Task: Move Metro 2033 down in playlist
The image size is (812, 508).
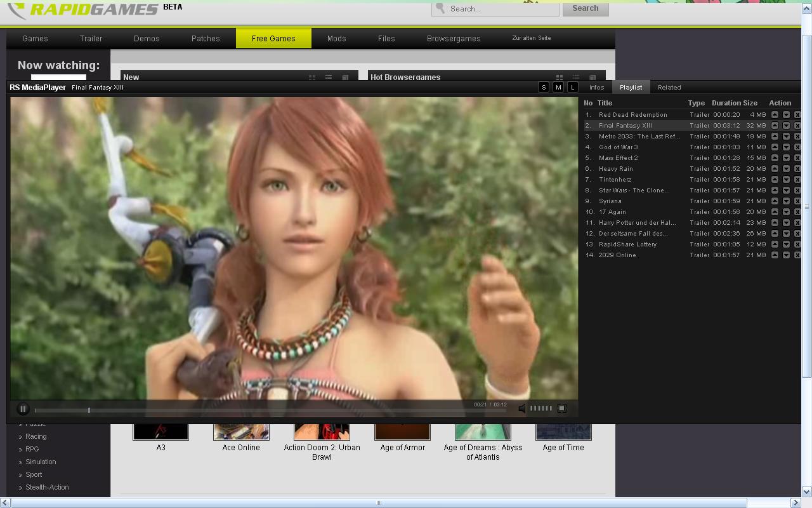Action: [786, 137]
